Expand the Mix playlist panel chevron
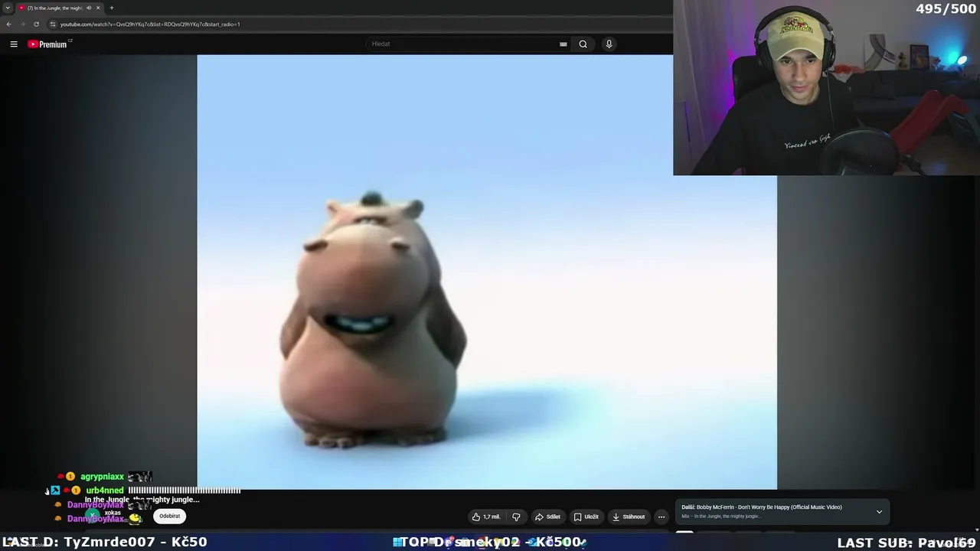Screen dimensions: 980x551 [x=879, y=512]
